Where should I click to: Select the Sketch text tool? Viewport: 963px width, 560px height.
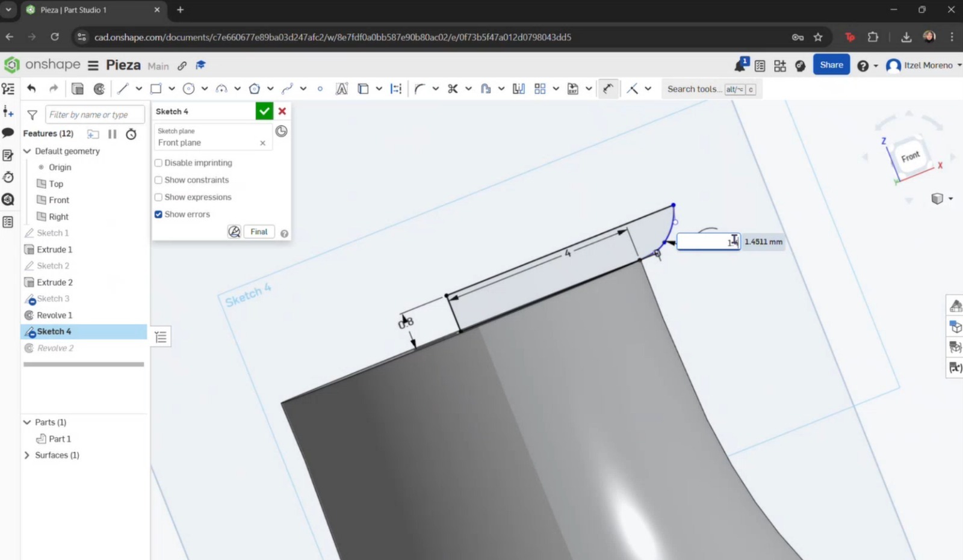coord(342,88)
